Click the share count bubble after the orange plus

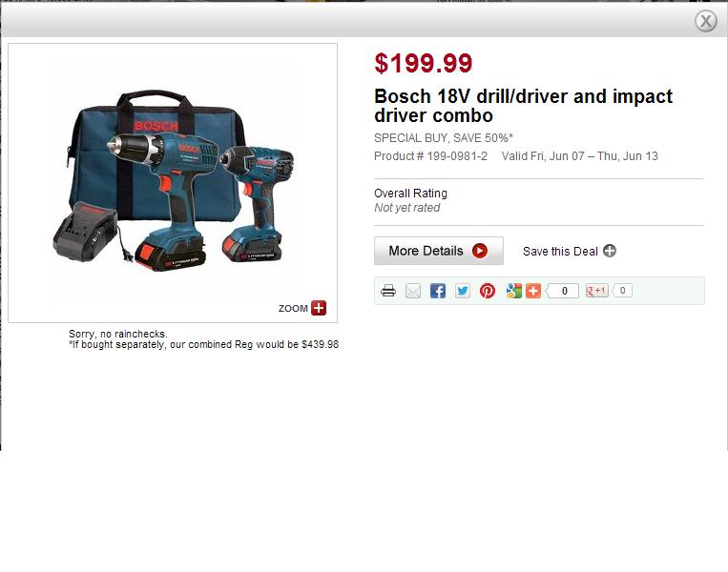pos(562,291)
